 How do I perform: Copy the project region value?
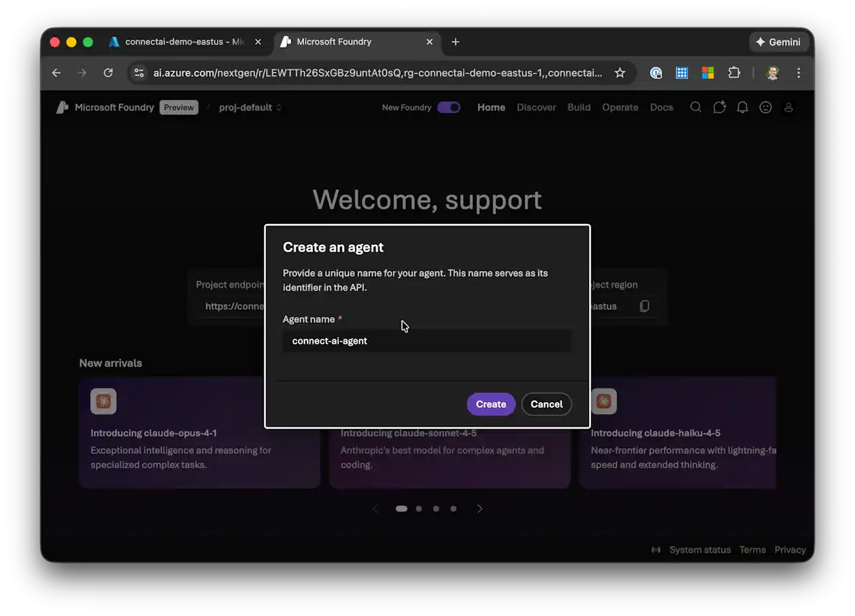644,306
